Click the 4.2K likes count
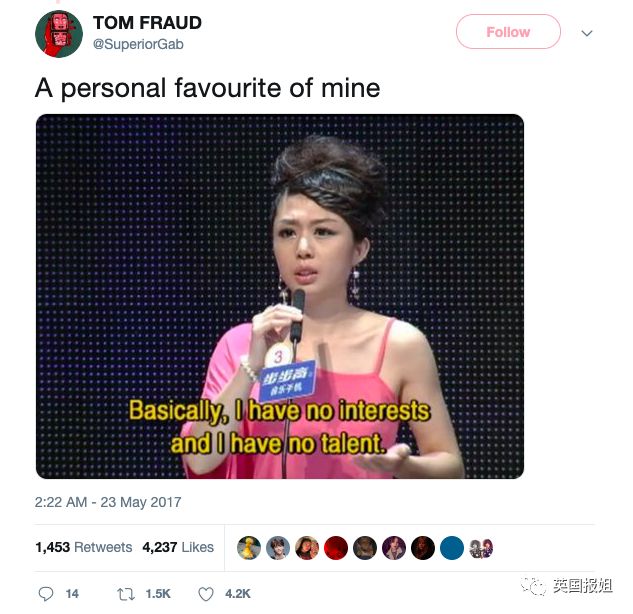Image resolution: width=633 pixels, height=614 pixels. tap(238, 594)
